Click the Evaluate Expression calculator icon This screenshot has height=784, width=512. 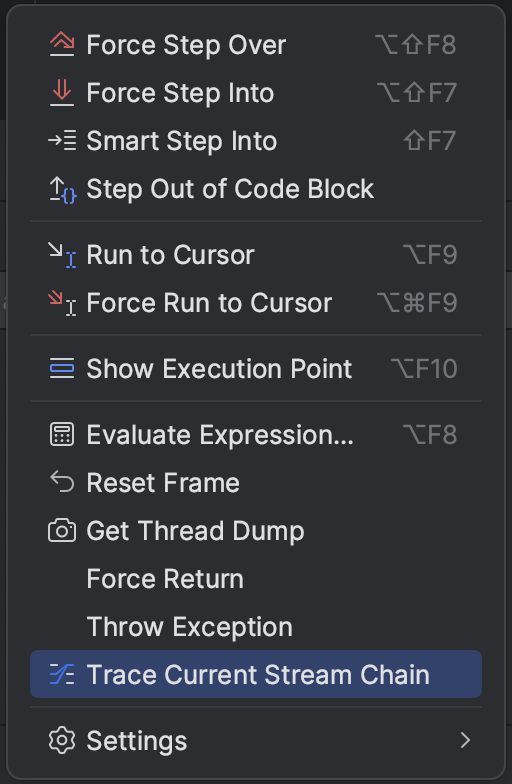point(62,434)
